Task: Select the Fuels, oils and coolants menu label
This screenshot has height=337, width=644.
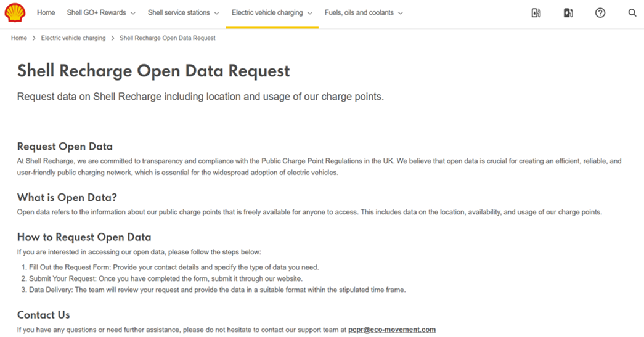Action: 359,13
